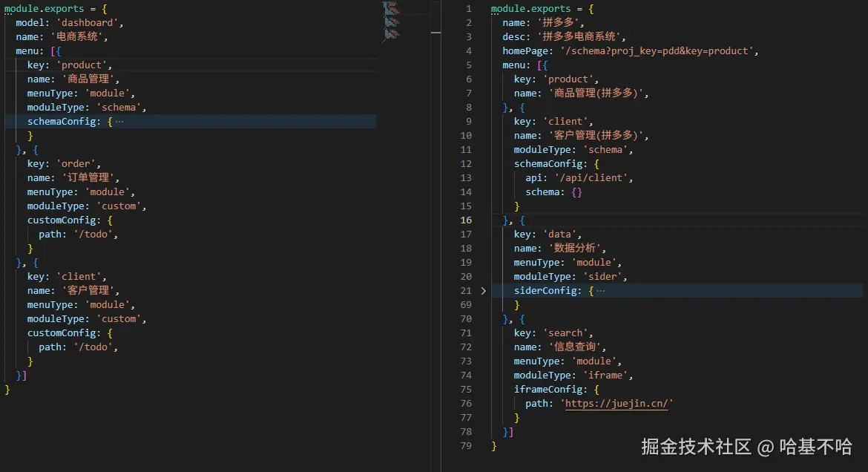The height and width of the screenshot is (472, 868).
Task: Select line number 21 in the gutter
Action: (x=466, y=291)
